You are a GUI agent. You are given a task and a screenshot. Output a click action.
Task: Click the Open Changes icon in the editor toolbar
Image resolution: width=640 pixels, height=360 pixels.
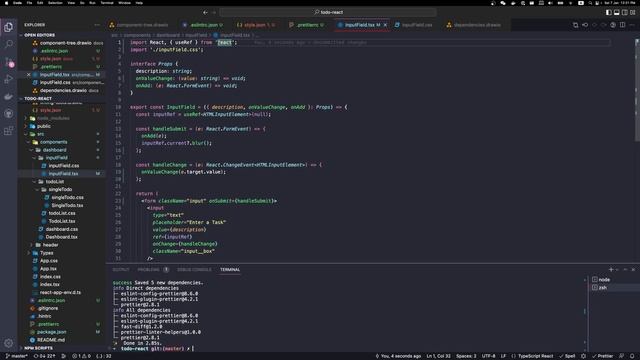pos(576,25)
